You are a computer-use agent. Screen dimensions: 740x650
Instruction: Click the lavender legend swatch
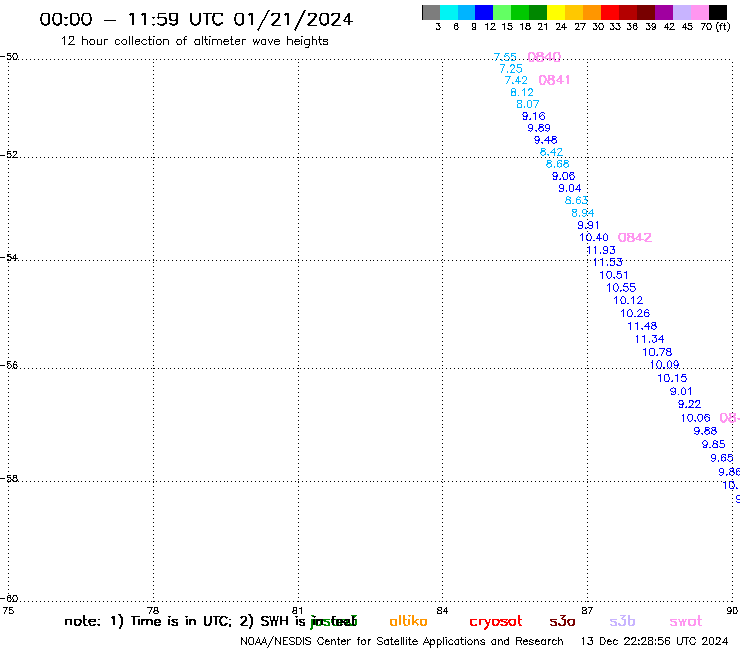click(682, 12)
